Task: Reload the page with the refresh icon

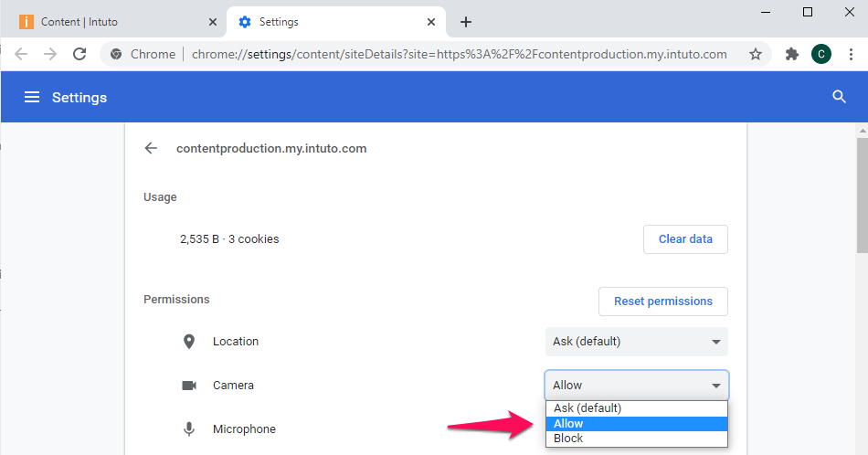Action: click(79, 54)
